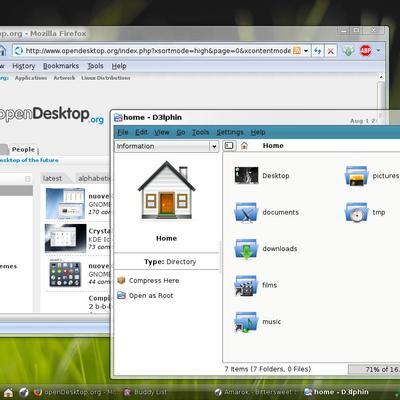The height and width of the screenshot is (400, 400).
Task: Expand the Information panel dropdown
Action: (x=214, y=146)
